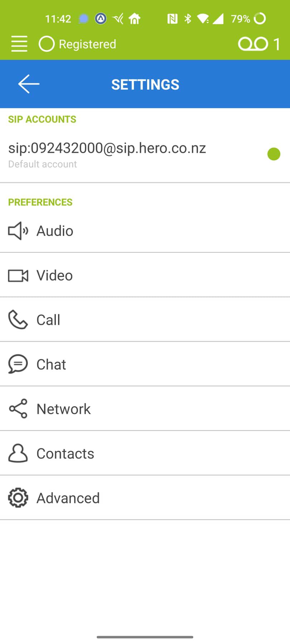Image resolution: width=290 pixels, height=644 pixels.
Task: Open voicemail via the voicemail icon
Action: 253,44
